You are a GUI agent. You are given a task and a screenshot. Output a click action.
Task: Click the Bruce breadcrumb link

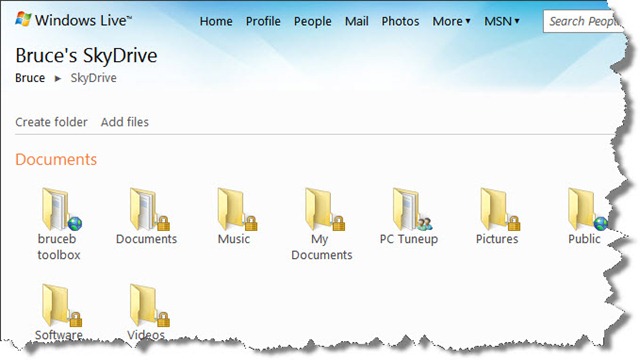pos(30,78)
